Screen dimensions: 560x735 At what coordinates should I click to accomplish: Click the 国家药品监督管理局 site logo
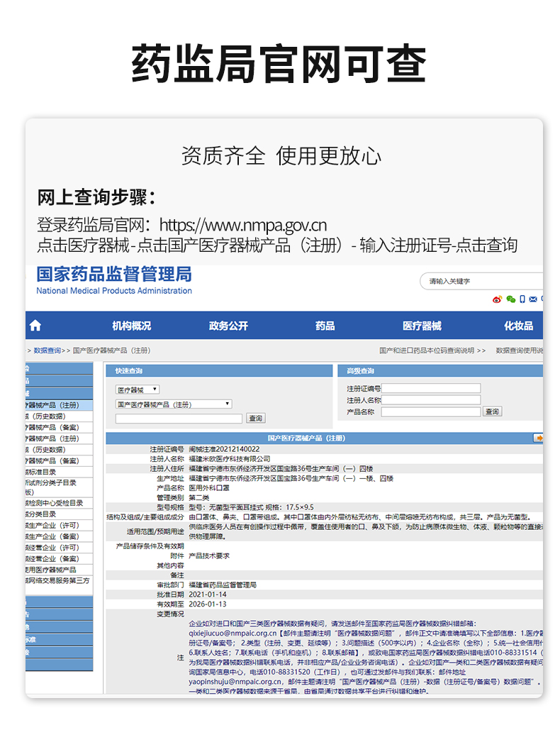pos(114,280)
